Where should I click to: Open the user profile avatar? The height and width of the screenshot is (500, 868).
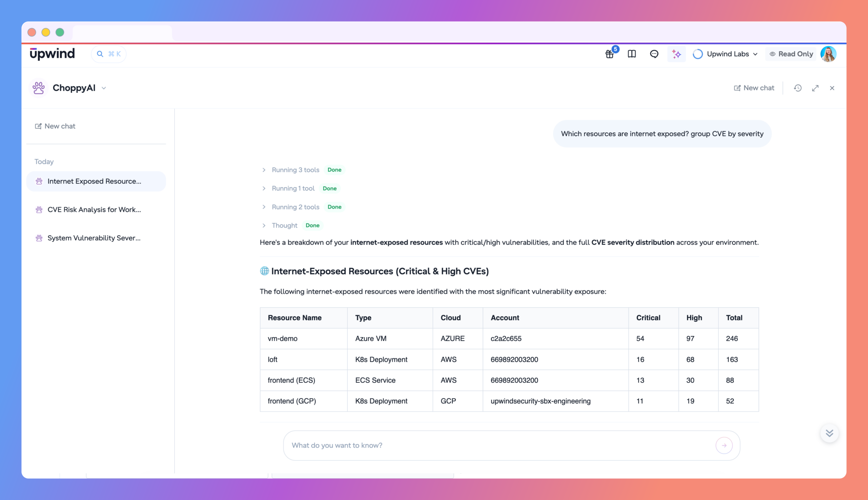(828, 54)
